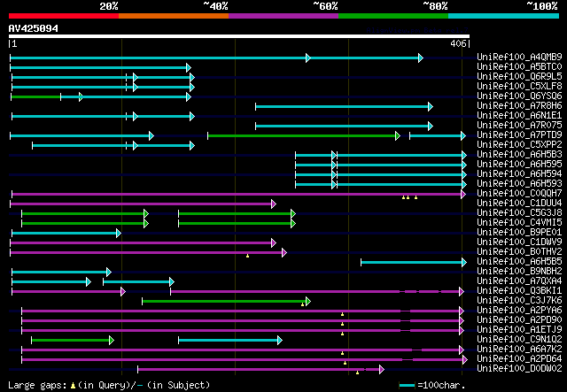This screenshot has width=567, height=392.
Task: Select the UniRef100_C1DWV9 label
Action: tap(519, 242)
